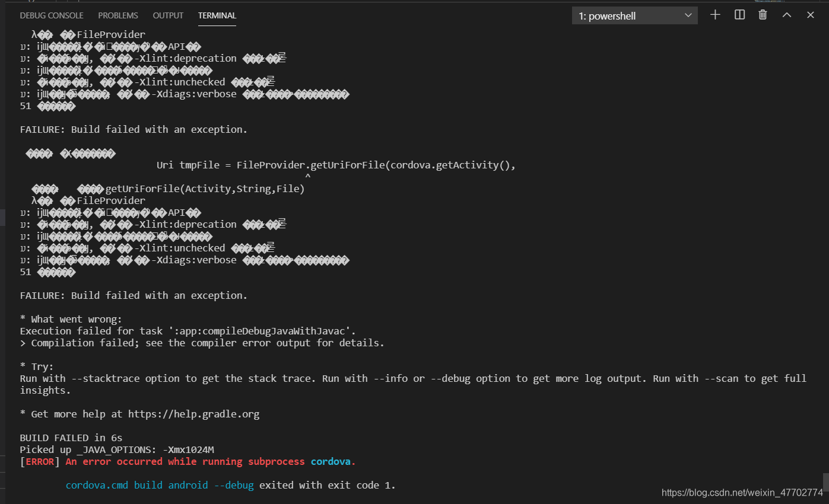829x504 pixels.
Task: Expand the terminal list dropdown arrow
Action: (x=687, y=15)
